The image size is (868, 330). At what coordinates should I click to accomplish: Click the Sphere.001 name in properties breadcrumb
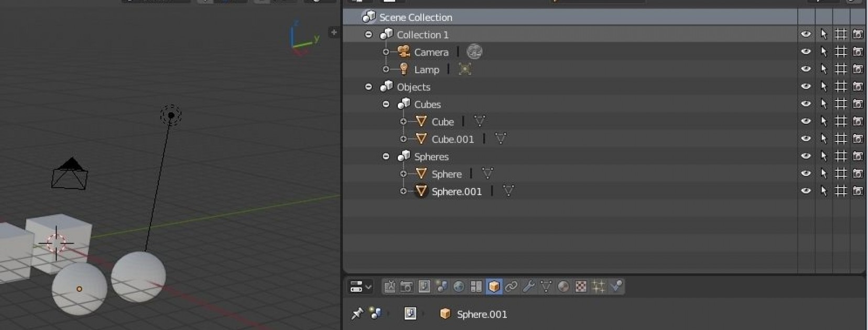(482, 314)
